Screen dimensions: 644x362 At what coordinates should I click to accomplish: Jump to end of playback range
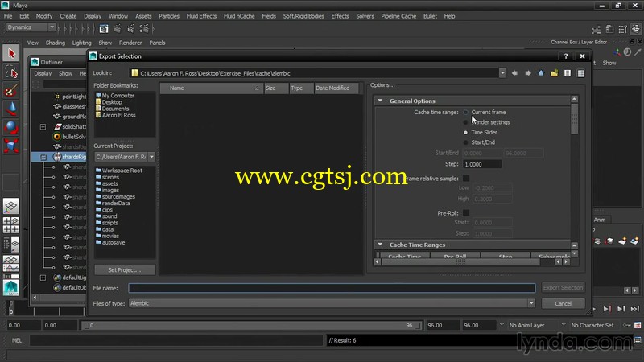pos(635,309)
